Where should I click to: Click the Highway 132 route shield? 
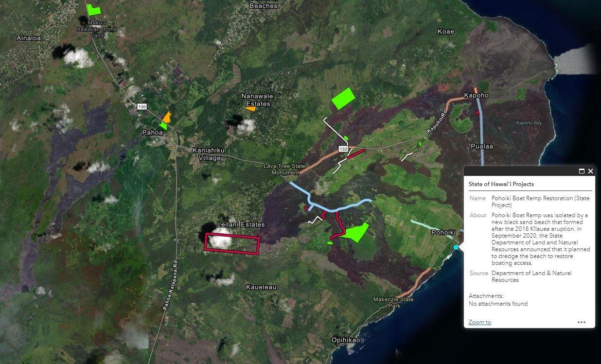(x=343, y=149)
